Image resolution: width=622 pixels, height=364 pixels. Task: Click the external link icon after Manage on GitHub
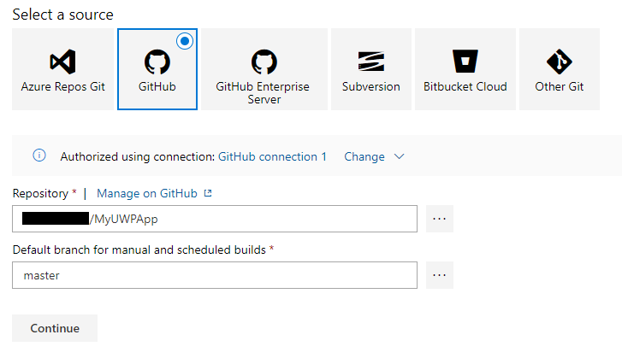coord(208,193)
